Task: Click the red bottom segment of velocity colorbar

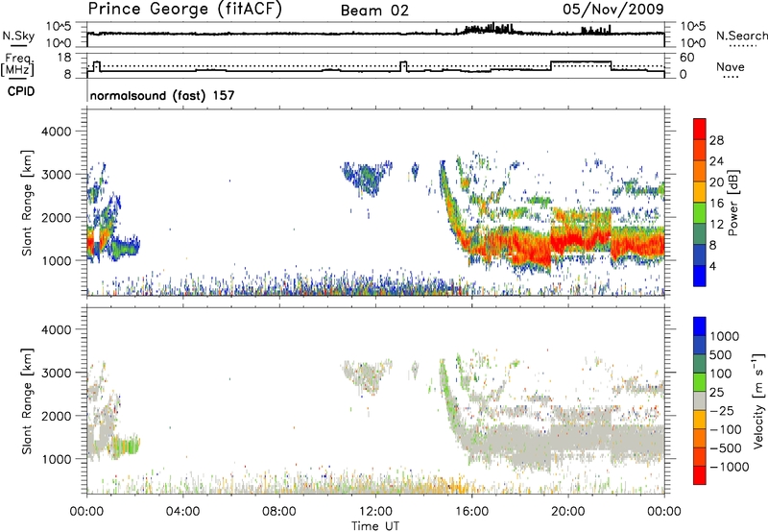Action: pyautogui.click(x=700, y=475)
